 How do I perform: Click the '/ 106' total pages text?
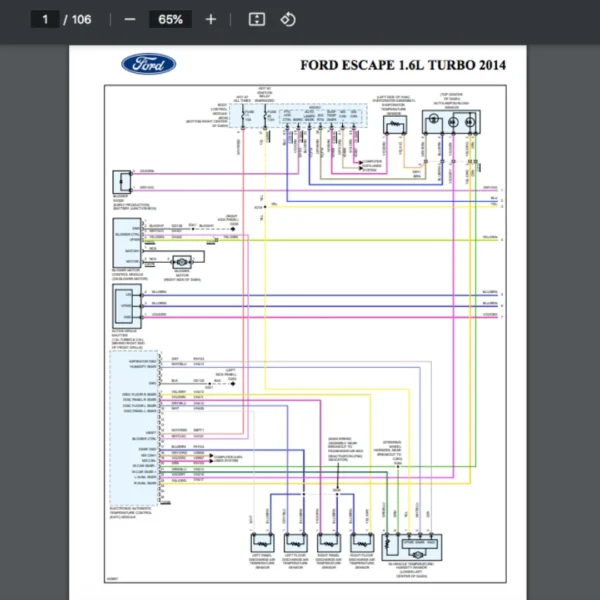point(77,19)
